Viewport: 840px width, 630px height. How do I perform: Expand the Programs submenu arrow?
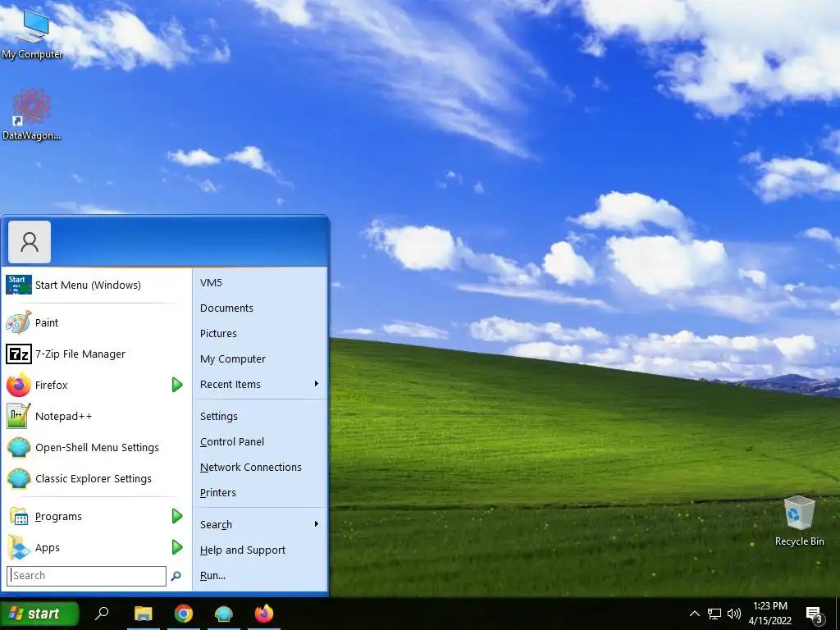point(177,516)
